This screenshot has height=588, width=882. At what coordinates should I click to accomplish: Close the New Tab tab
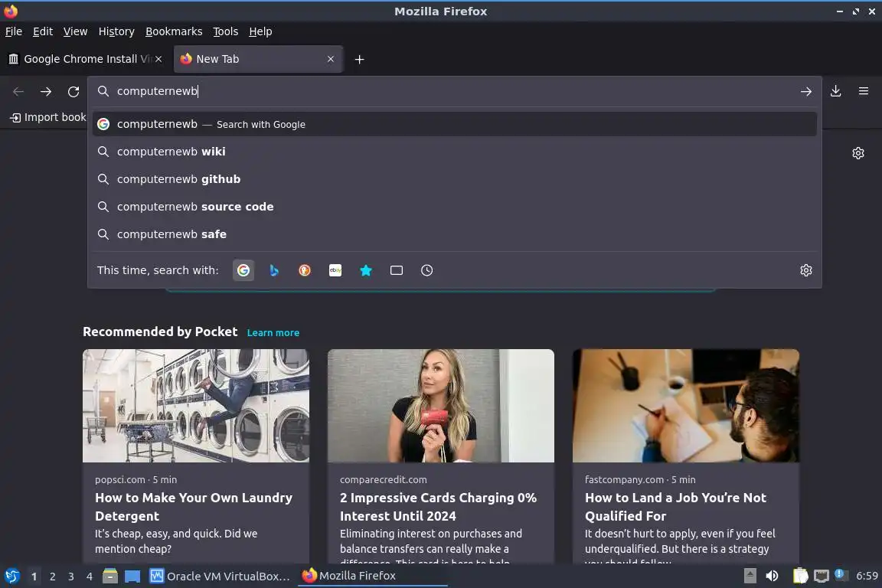(x=331, y=59)
